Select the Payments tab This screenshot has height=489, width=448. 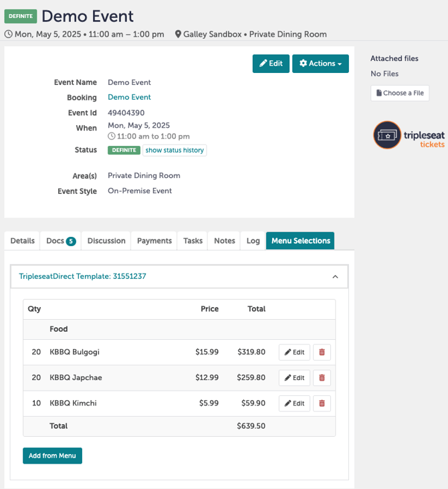154,241
